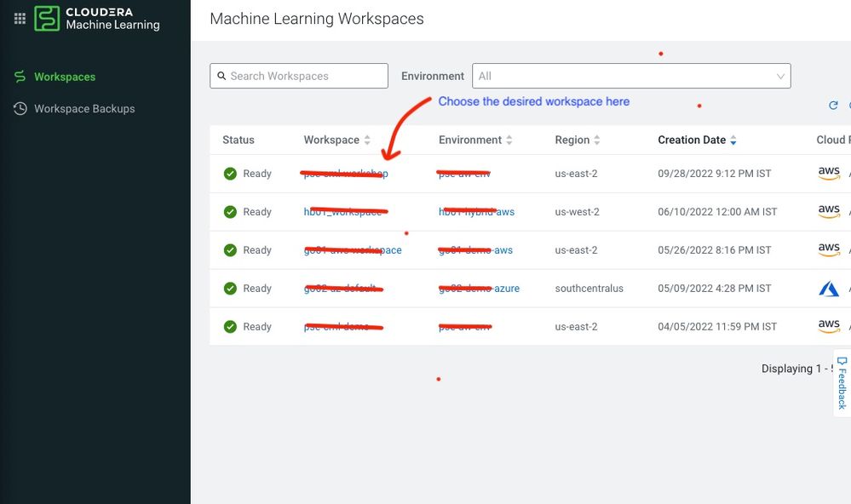Click the refresh icon above the table

833,106
